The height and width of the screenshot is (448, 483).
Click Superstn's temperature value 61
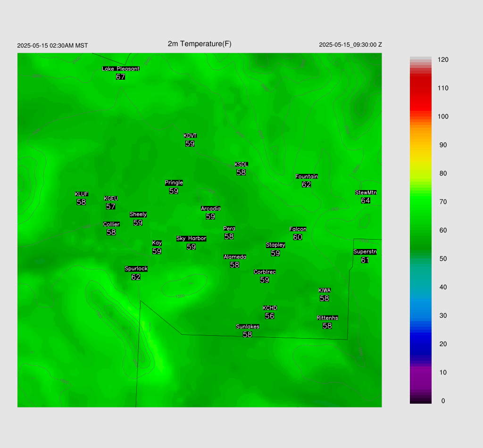tap(365, 260)
